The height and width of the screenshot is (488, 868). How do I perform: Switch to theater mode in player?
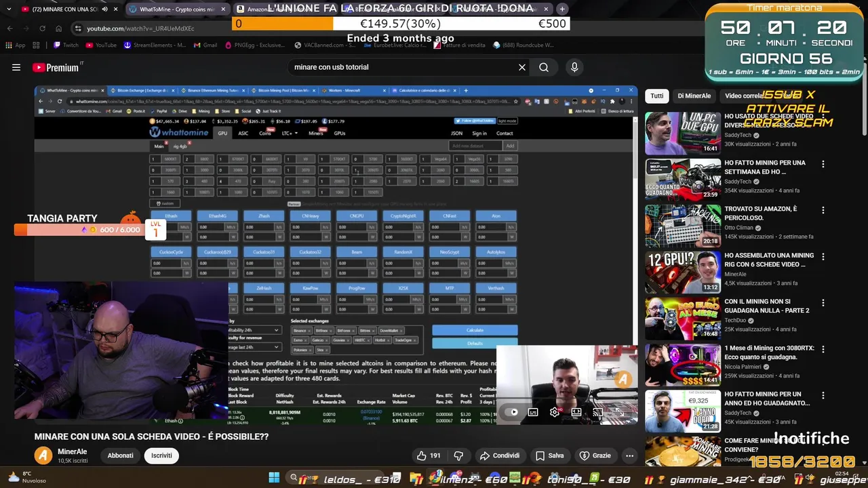click(x=576, y=411)
